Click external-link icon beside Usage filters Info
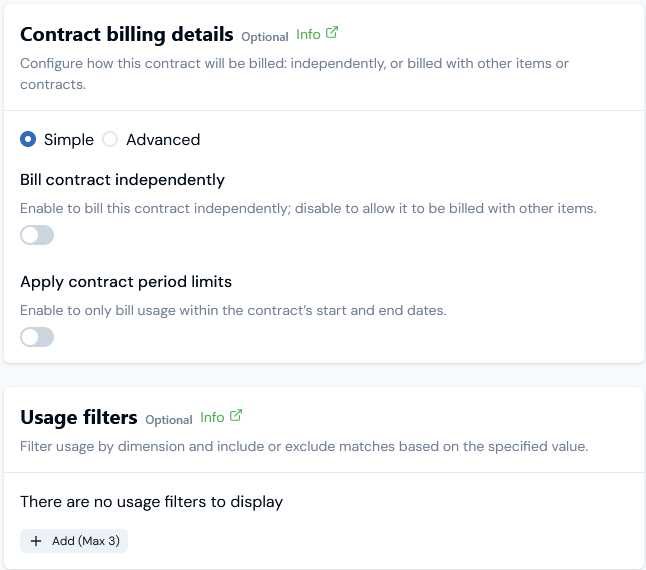Screen dimensions: 646x570 (236, 416)
